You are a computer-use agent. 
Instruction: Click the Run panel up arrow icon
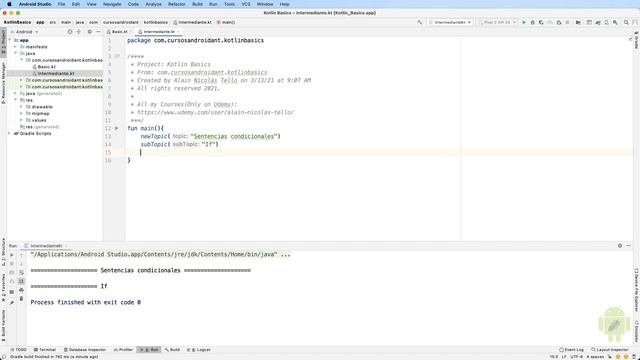[21, 255]
